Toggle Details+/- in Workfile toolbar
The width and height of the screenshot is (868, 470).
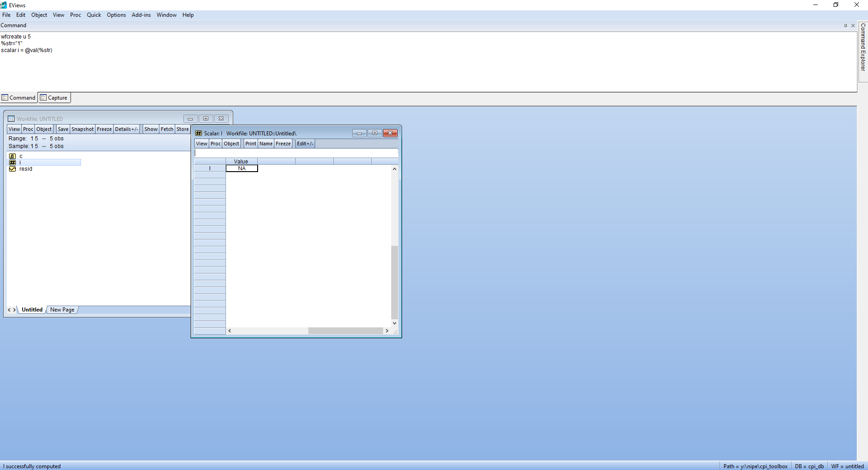pos(126,129)
